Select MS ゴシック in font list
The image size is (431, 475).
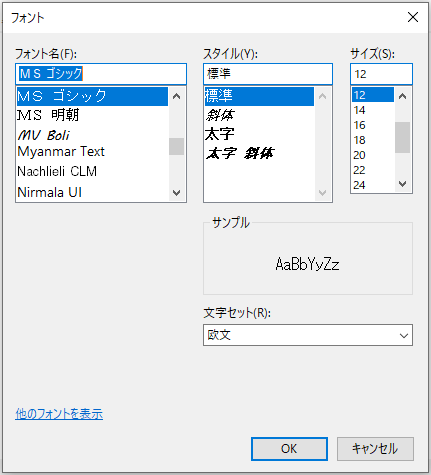[x=92, y=96]
